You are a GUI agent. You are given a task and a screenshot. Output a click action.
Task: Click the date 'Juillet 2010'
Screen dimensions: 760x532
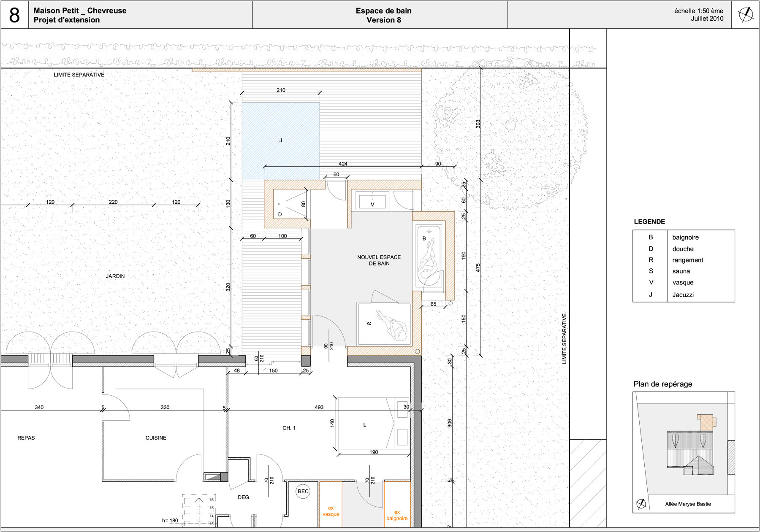pyautogui.click(x=707, y=19)
